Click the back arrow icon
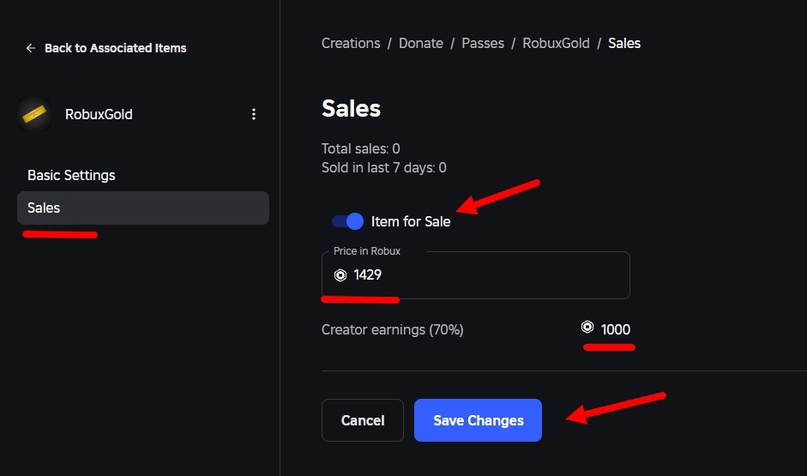This screenshot has height=476, width=807. click(x=31, y=48)
